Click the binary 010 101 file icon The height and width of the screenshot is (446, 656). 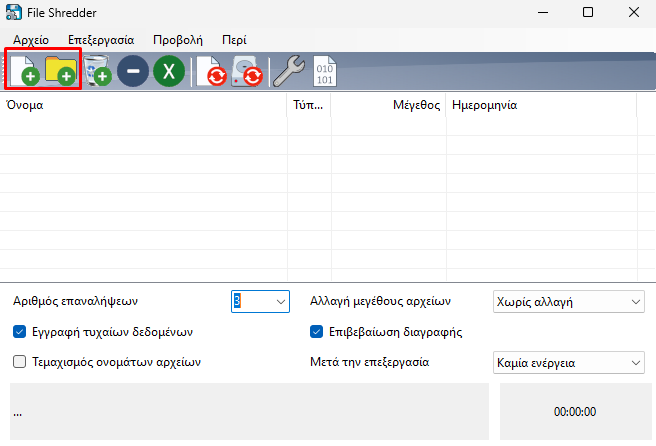point(325,71)
